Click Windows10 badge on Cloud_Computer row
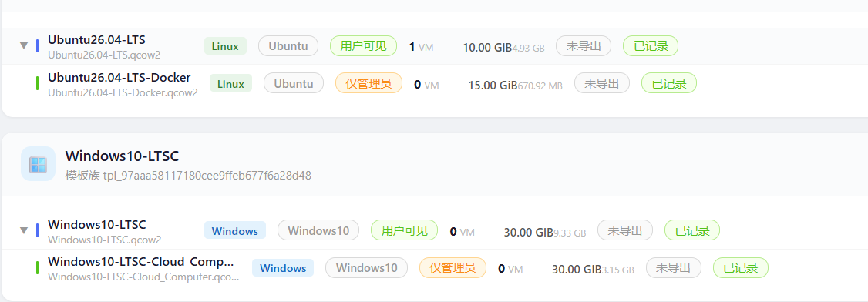Viewport: 868px width, 302px height. [366, 267]
